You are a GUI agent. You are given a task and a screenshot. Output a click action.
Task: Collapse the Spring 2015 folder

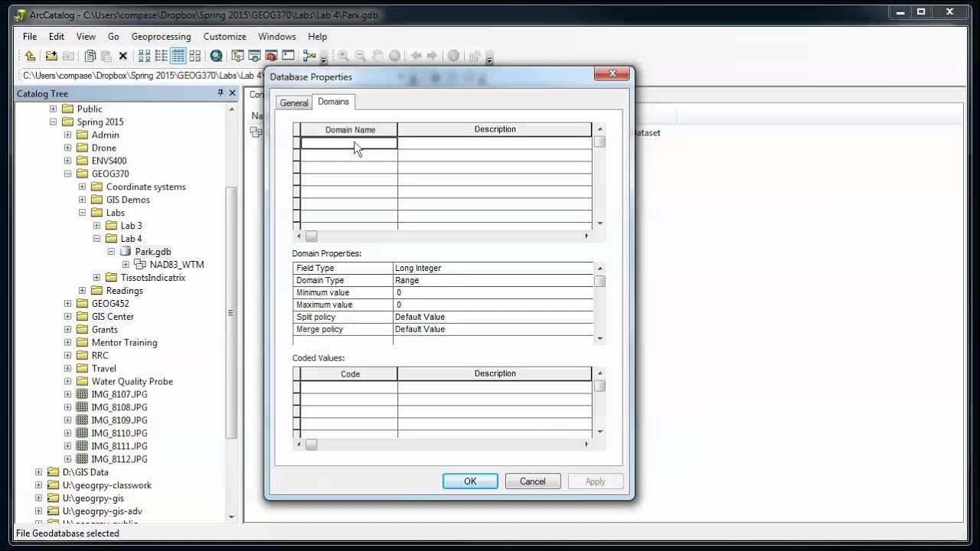pos(54,122)
